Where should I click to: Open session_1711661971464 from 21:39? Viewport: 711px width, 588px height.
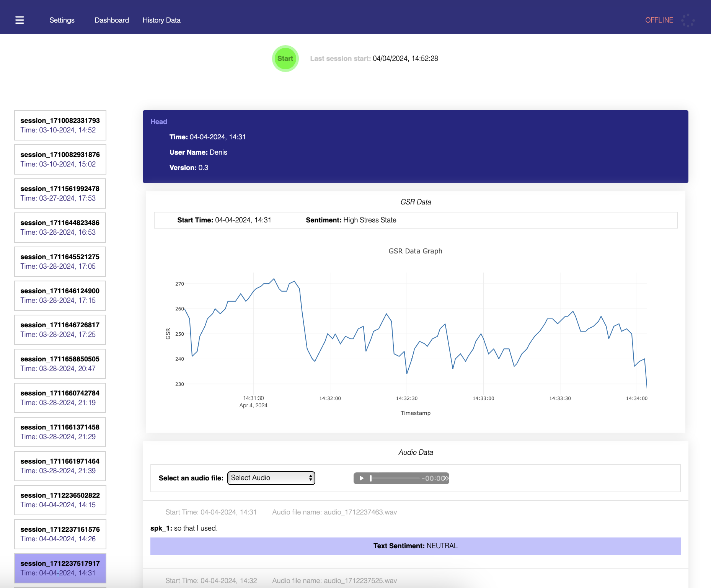tap(60, 466)
